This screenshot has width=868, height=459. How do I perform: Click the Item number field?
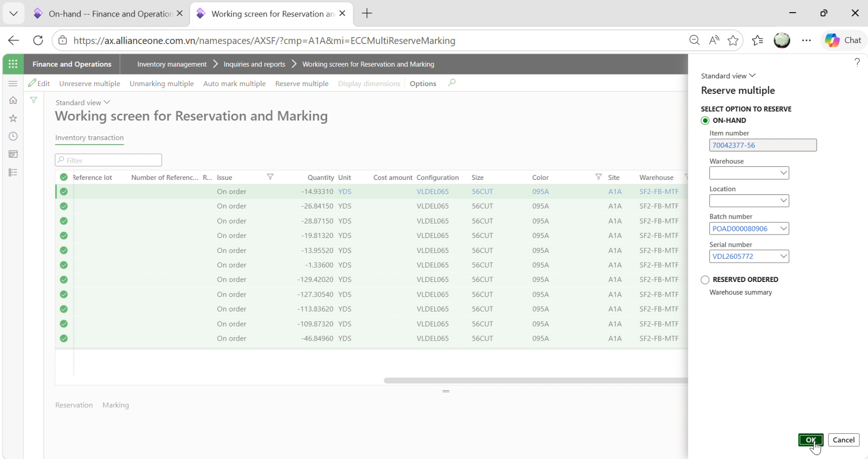click(x=763, y=145)
